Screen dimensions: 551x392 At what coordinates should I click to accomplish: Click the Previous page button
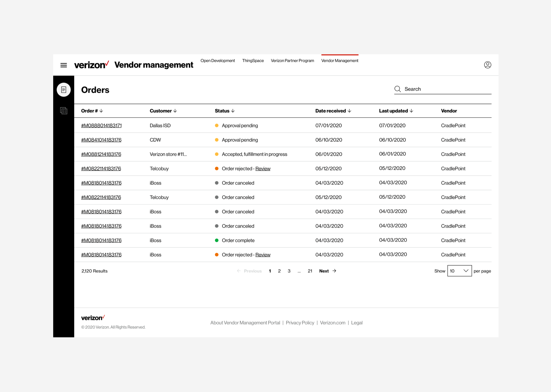click(249, 271)
